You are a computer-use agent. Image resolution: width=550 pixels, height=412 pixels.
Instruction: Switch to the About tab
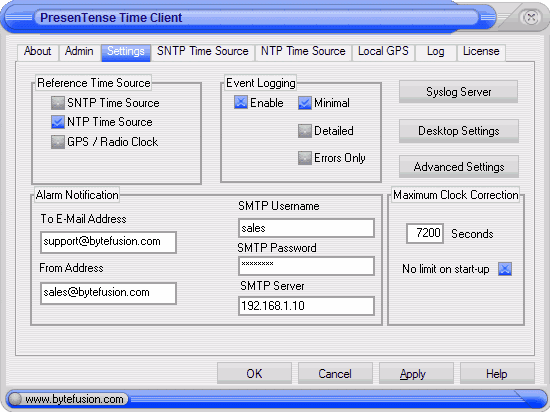coord(38,52)
